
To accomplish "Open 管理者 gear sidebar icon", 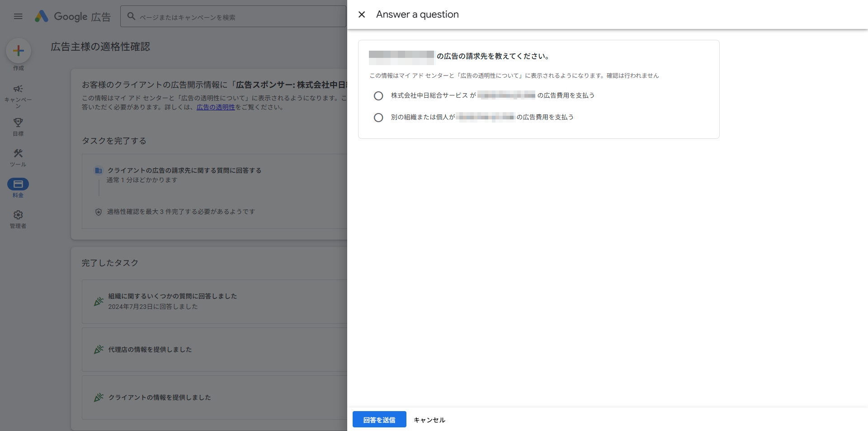I will click(18, 215).
